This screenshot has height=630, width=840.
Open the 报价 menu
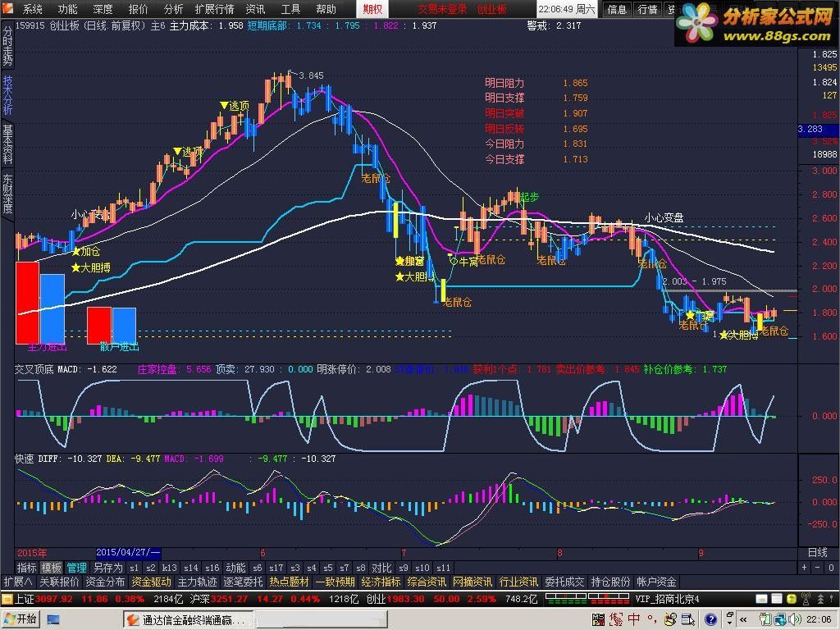tap(138, 9)
